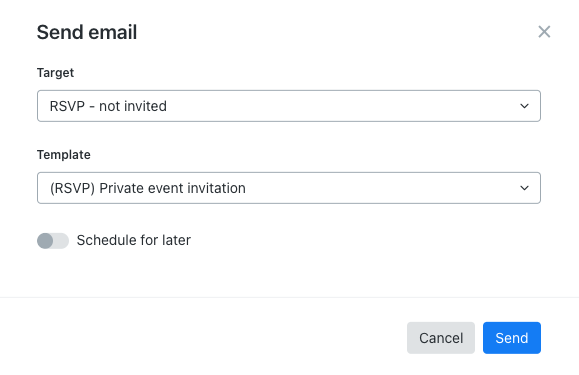Click the Template field label

(64, 155)
